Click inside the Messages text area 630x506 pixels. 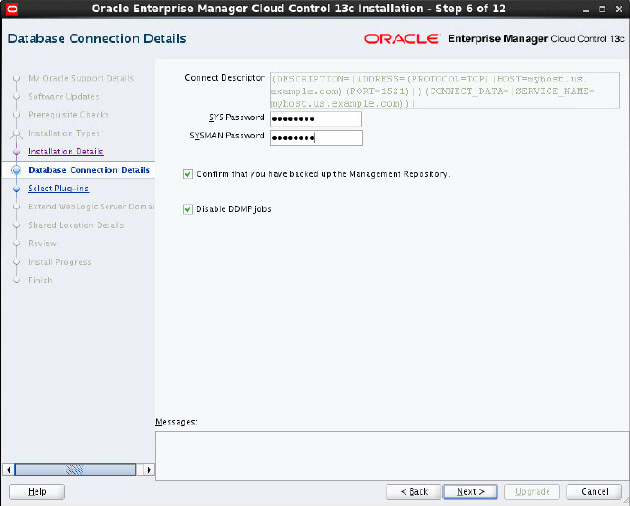click(x=392, y=456)
